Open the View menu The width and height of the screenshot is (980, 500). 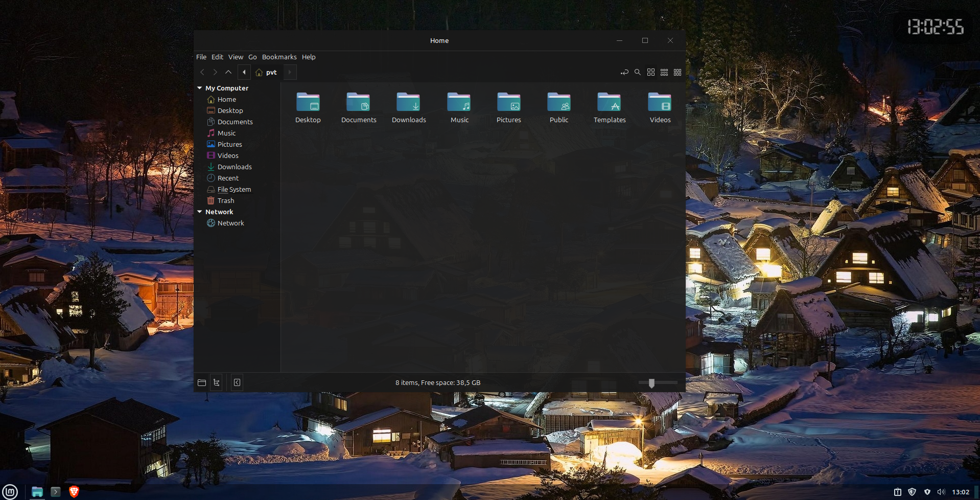coord(236,57)
